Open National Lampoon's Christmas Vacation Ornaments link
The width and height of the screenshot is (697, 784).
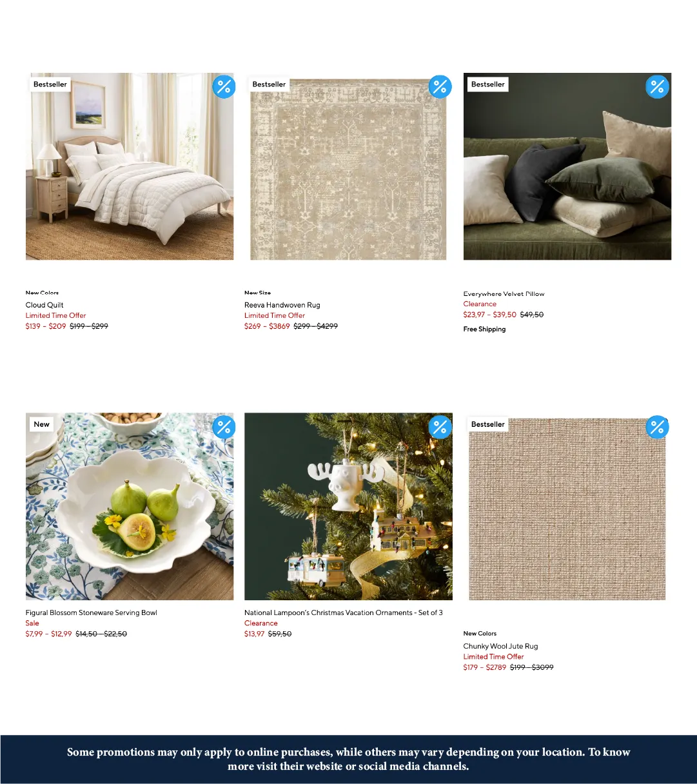344,612
